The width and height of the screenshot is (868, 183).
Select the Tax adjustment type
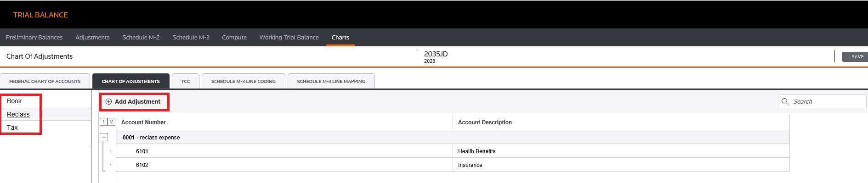(12, 128)
